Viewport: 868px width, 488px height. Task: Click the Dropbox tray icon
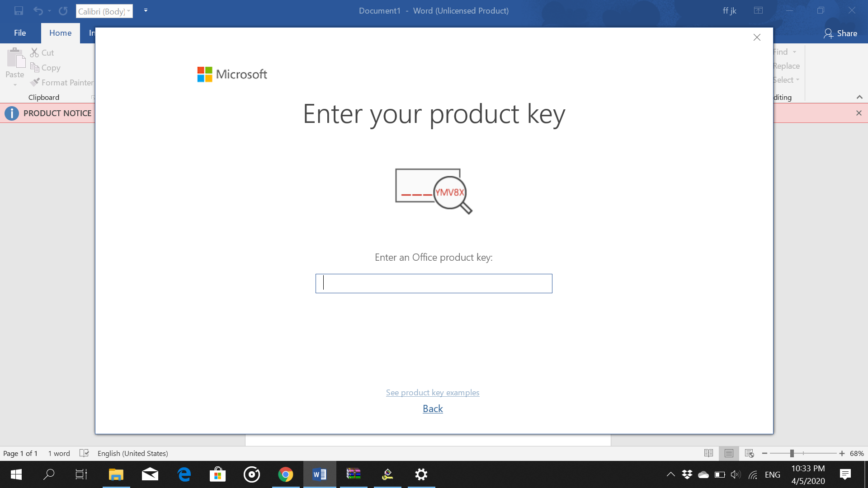pyautogui.click(x=687, y=474)
